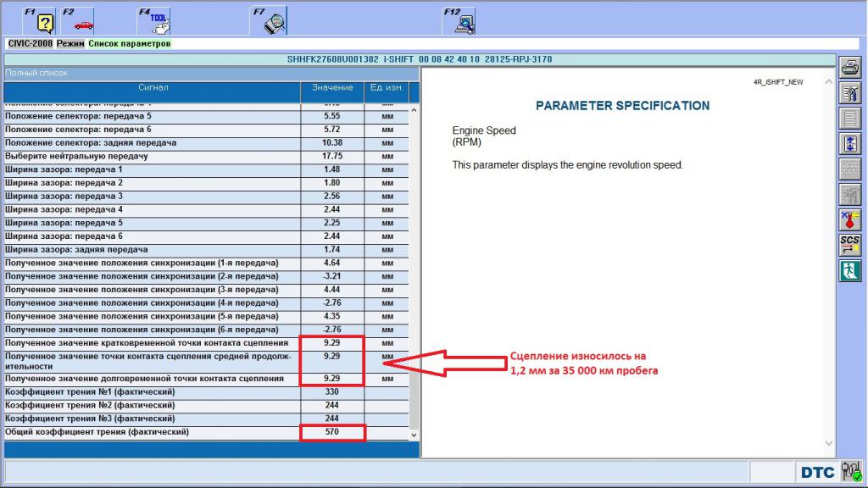The width and height of the screenshot is (868, 488).
Task: Click specification panel scroll-down arrow
Action: pyautogui.click(x=828, y=443)
